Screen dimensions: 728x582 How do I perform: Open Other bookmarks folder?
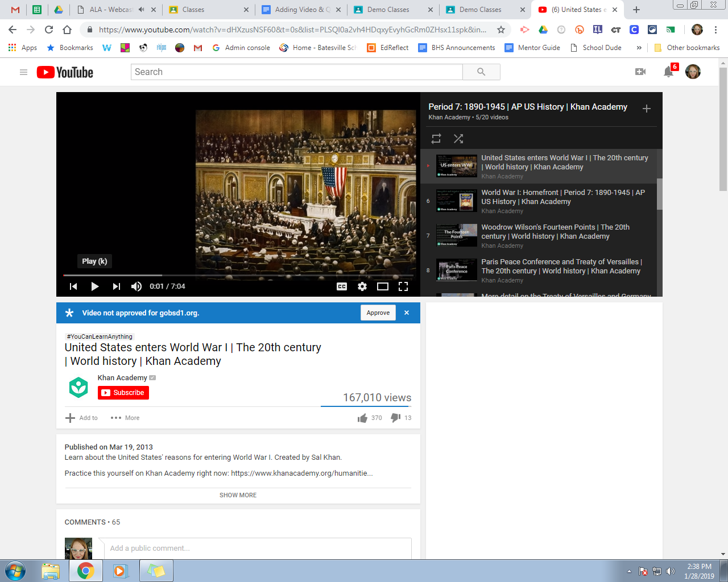pos(686,48)
